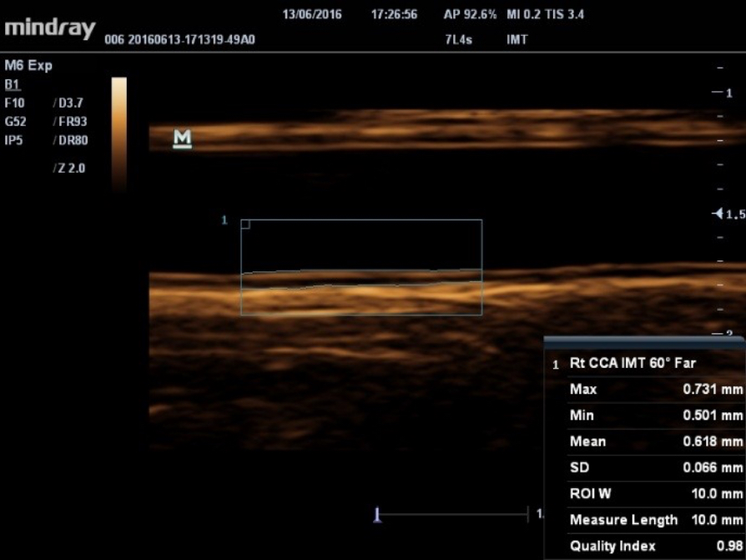Click the result index 1 in the measurement panel

[556, 365]
